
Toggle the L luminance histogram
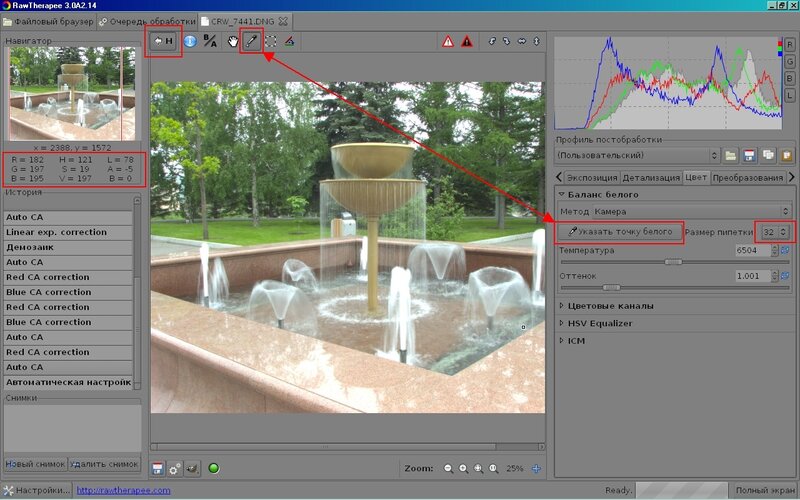789,95
